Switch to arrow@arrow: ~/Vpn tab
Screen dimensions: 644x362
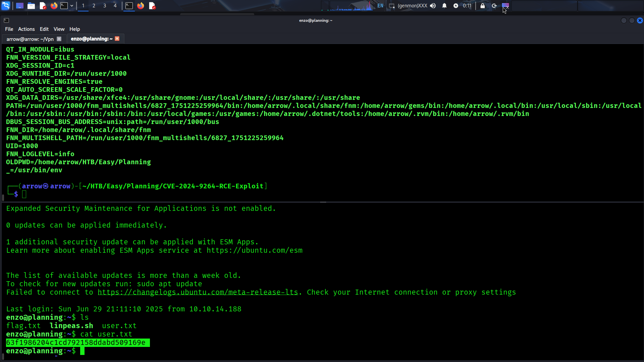[30, 39]
